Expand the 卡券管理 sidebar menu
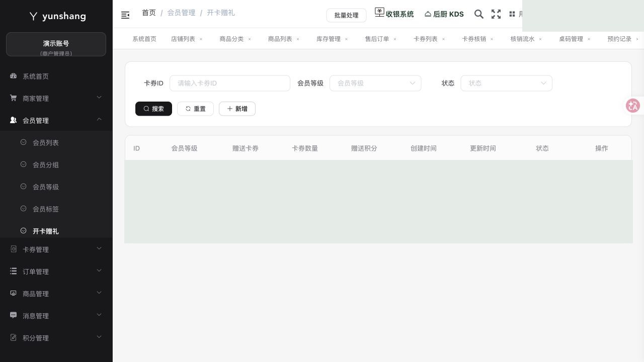 coord(56,249)
